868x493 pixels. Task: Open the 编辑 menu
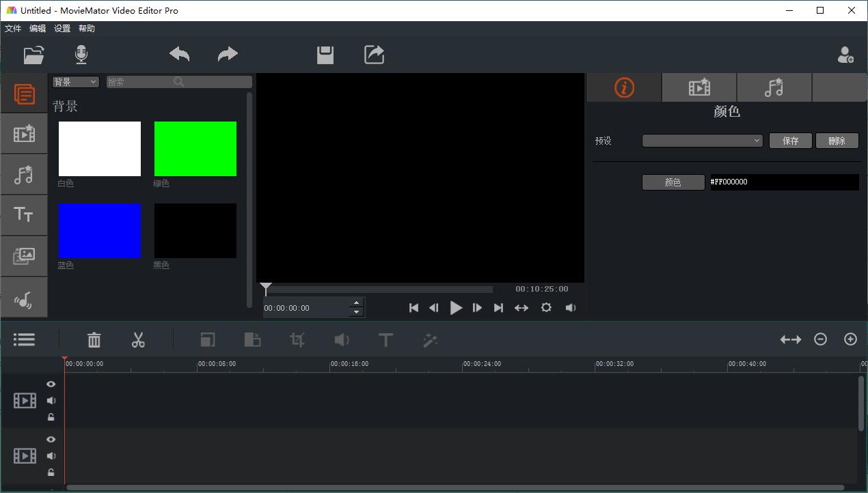38,29
